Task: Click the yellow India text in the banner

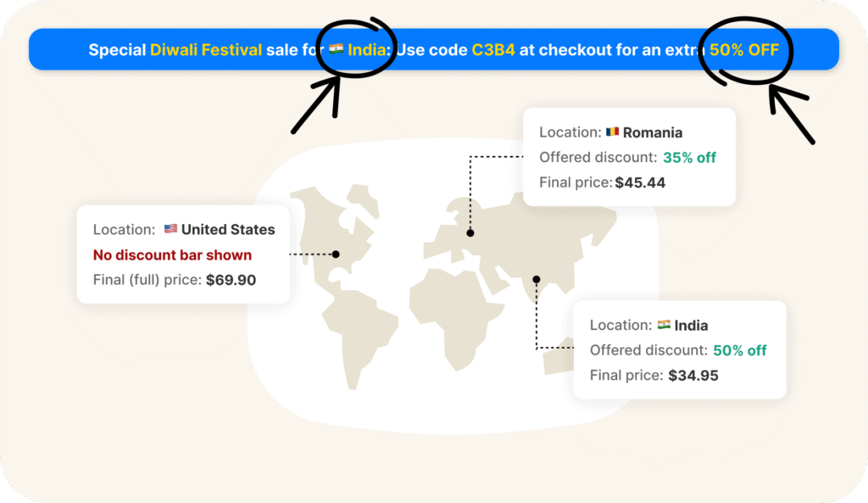Action: 366,50
